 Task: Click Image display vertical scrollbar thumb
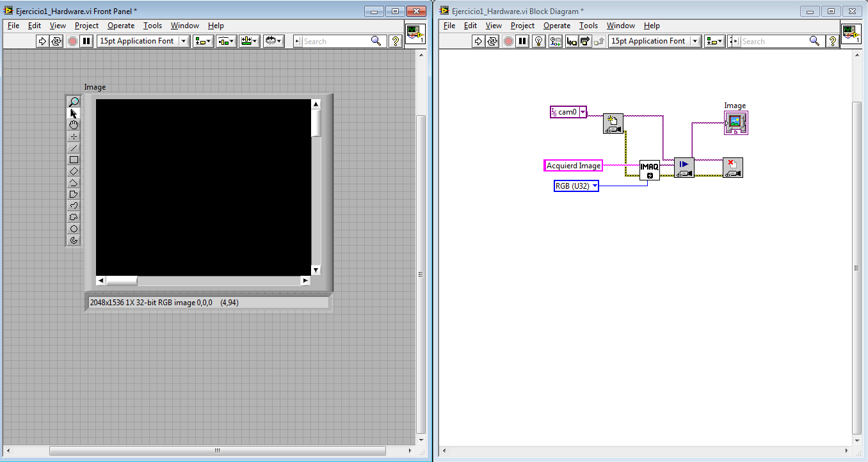click(x=316, y=123)
